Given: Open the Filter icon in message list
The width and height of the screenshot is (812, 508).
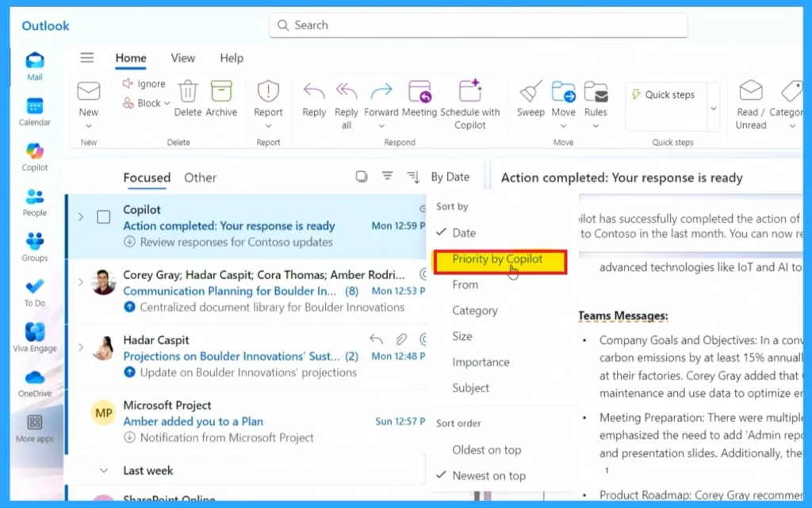Looking at the screenshot, I should (x=387, y=177).
